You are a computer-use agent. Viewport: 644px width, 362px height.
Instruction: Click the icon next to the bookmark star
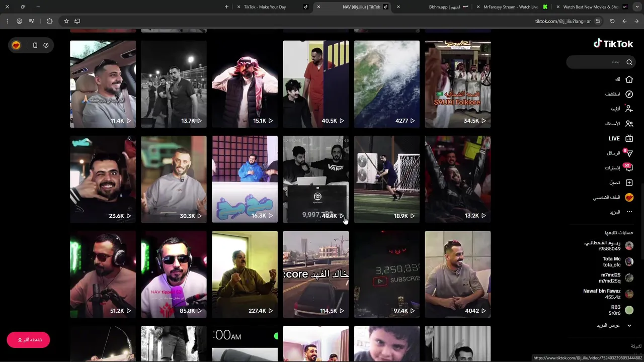tap(77, 21)
